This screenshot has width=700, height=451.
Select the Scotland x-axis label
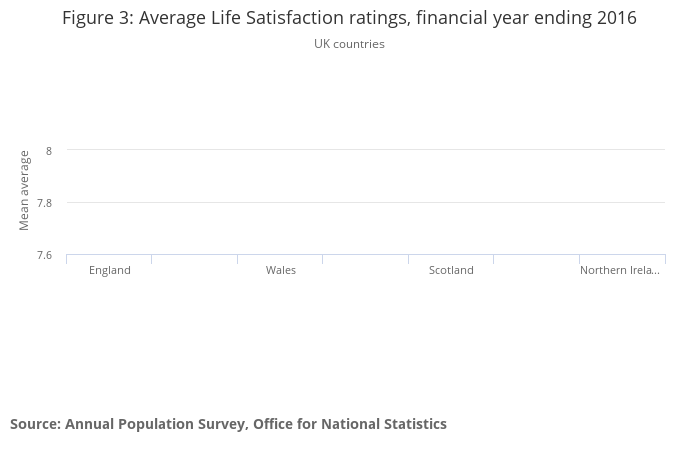pyautogui.click(x=451, y=270)
